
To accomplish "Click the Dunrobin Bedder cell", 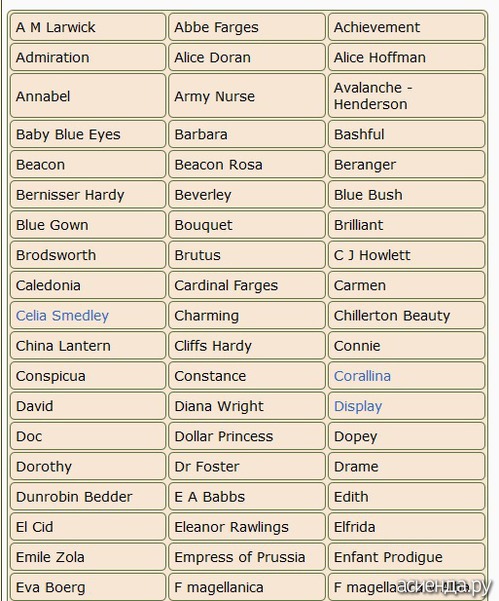I will coord(88,497).
